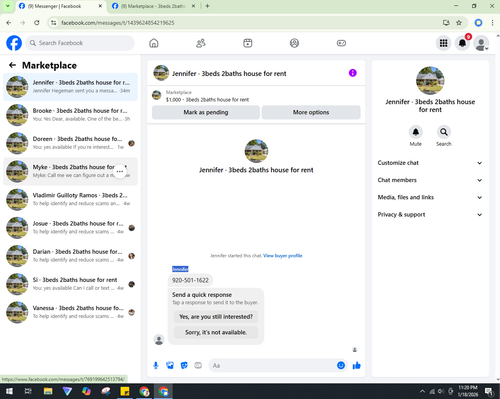Click the More options button
This screenshot has width=500, height=399.
311,112
